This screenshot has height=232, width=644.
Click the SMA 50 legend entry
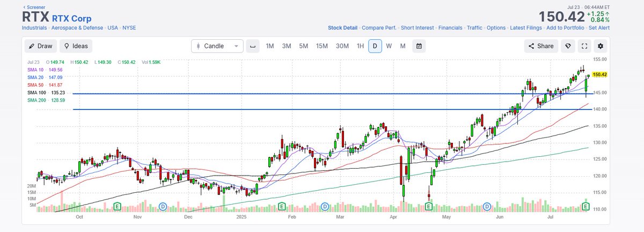pos(45,85)
